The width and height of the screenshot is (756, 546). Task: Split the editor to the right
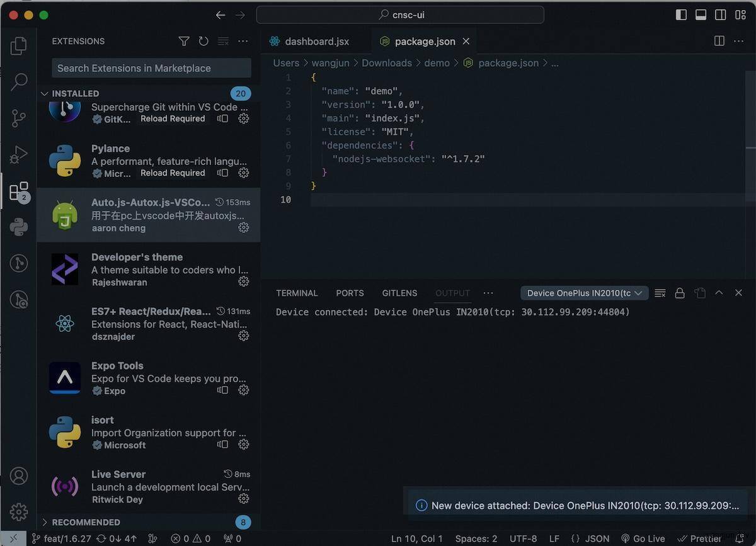(719, 41)
